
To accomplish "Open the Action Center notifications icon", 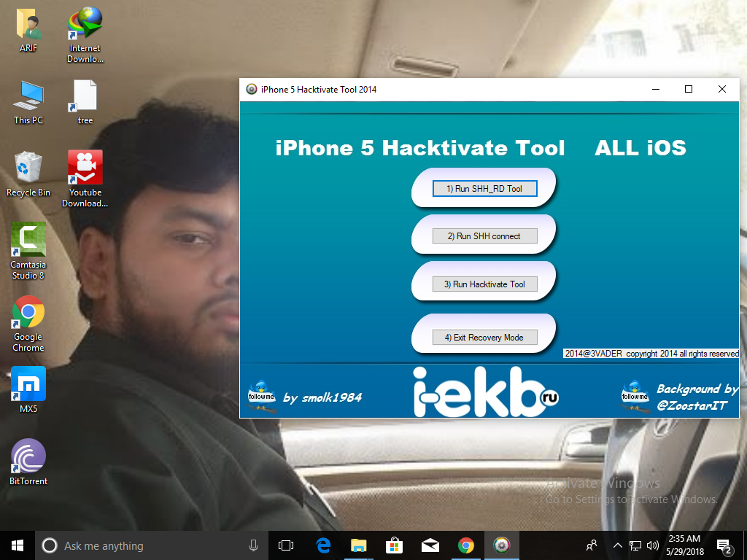I will coord(724,545).
